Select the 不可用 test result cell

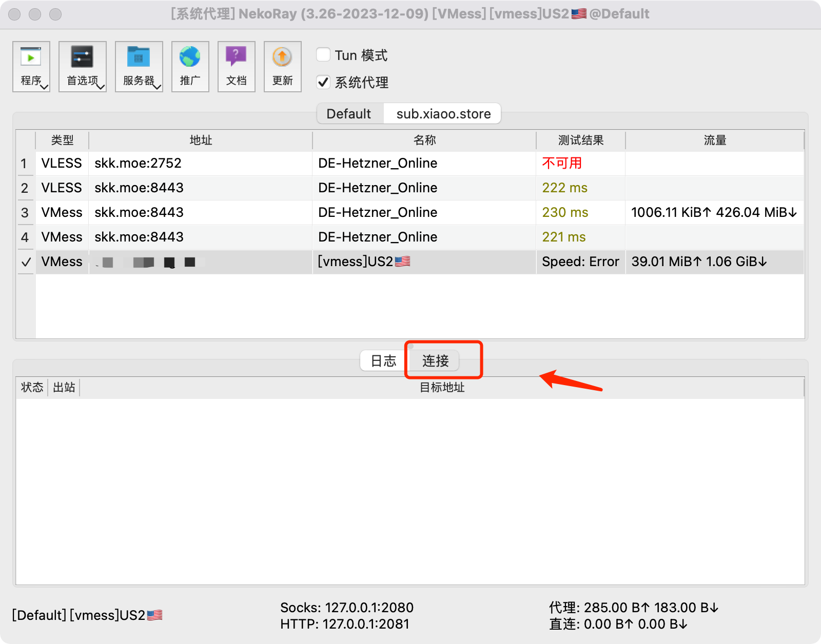click(581, 163)
